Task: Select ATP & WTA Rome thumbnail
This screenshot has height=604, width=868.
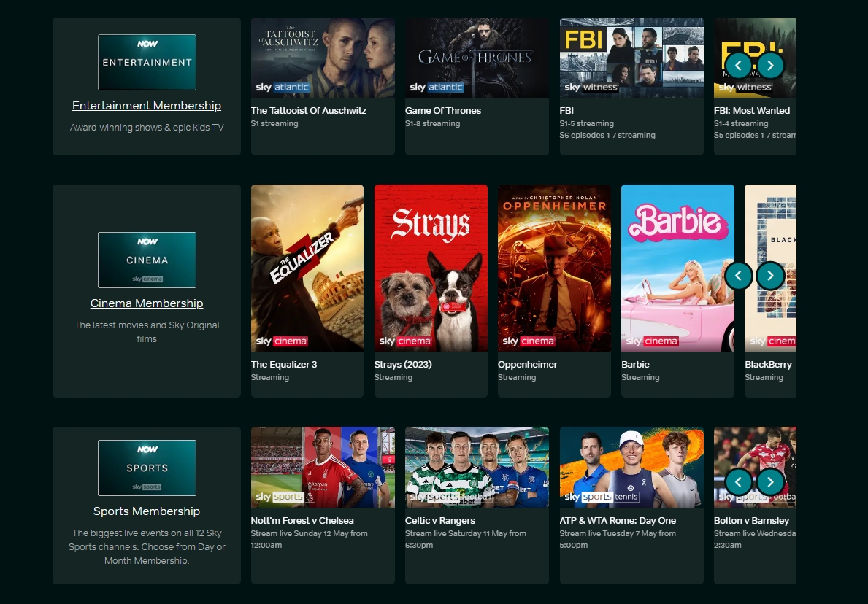Action: pyautogui.click(x=631, y=468)
